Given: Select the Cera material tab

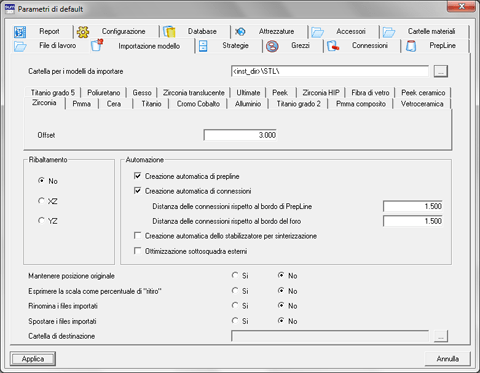Looking at the screenshot, I should 114,104.
